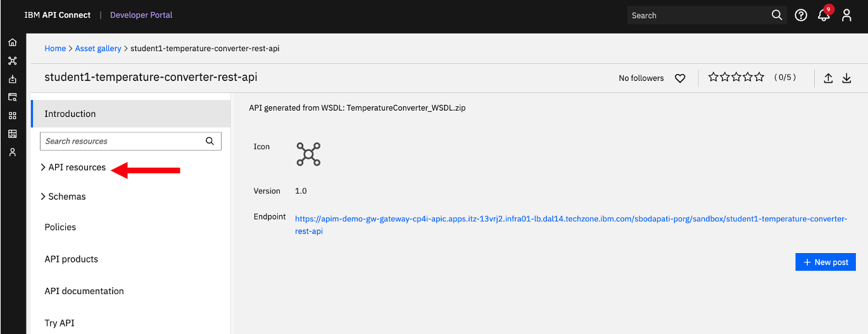
Task: Open the Try API section
Action: coord(60,323)
